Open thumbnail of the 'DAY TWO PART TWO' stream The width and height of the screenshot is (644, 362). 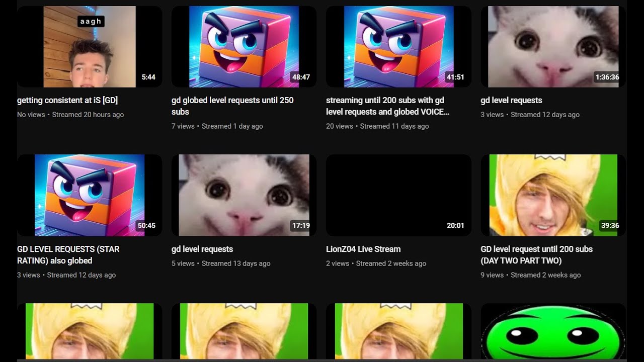point(553,195)
